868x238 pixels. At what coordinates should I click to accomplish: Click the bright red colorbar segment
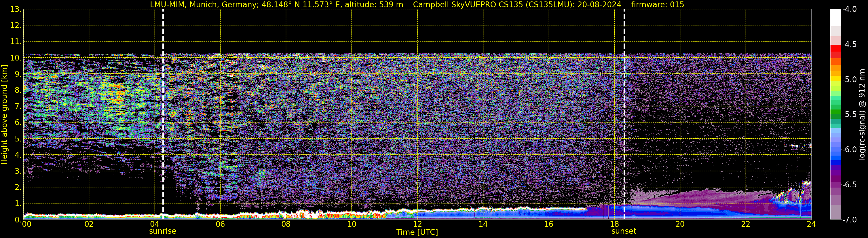click(835, 48)
